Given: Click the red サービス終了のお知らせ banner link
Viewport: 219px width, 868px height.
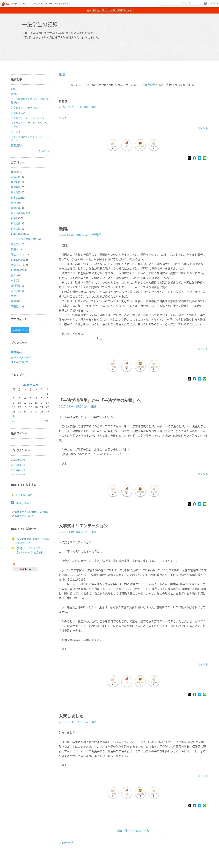Looking at the screenshot, I should [x=109, y=10].
